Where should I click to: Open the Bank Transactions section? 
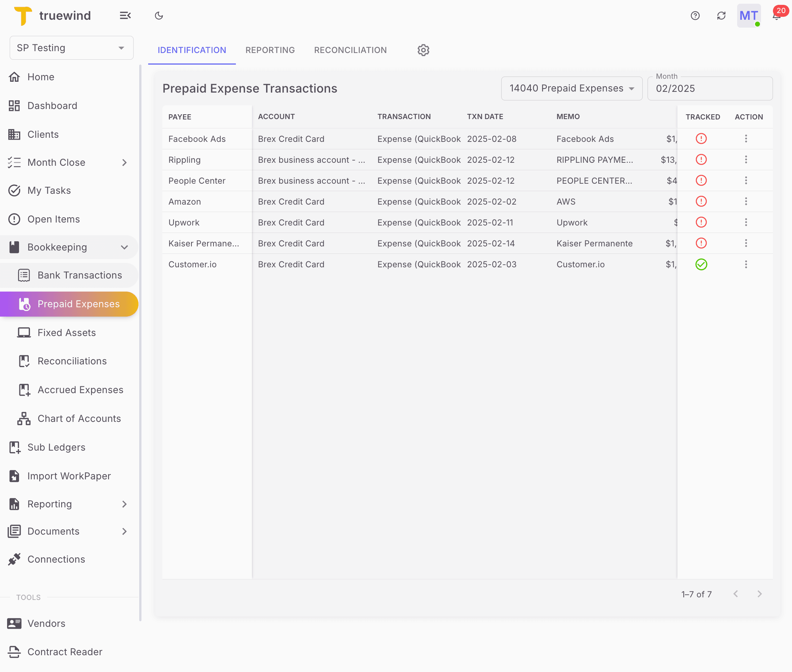(x=79, y=275)
